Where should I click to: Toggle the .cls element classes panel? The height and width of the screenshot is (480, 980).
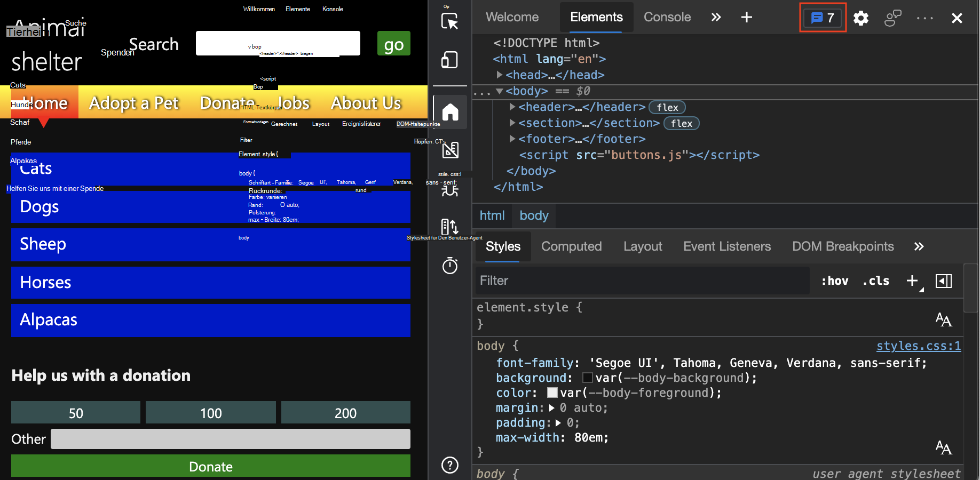pos(875,281)
